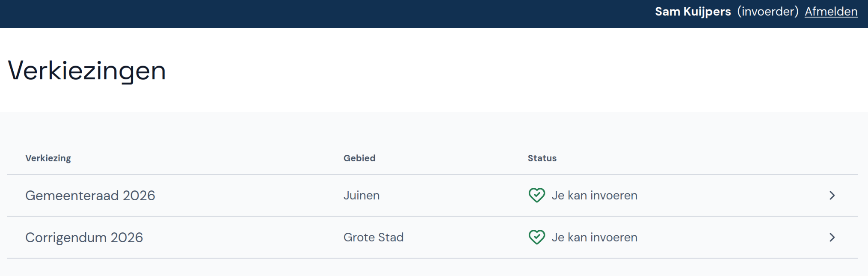
Task: Open the Corrigendum 2026 row via its chevron
Action: 832,237
